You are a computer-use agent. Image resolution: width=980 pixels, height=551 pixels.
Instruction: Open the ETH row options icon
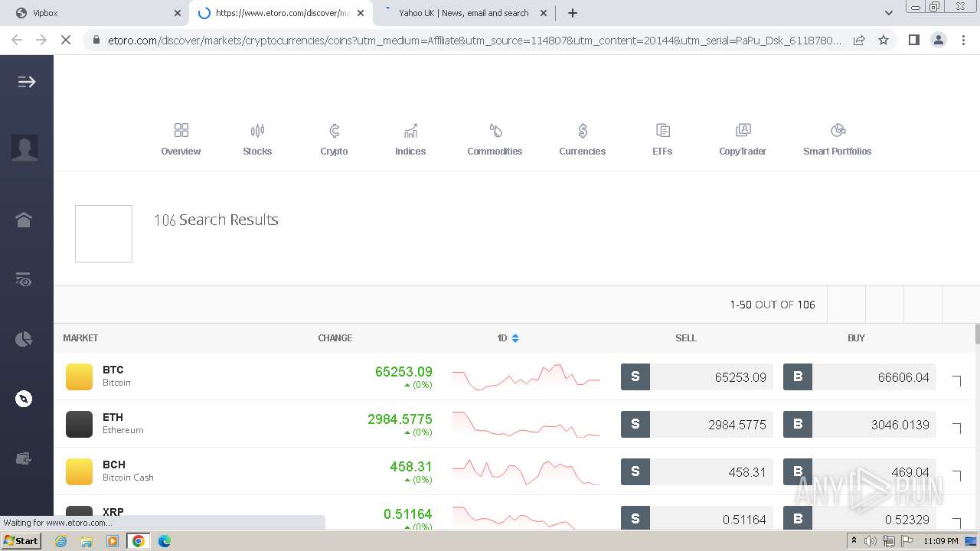(x=956, y=427)
